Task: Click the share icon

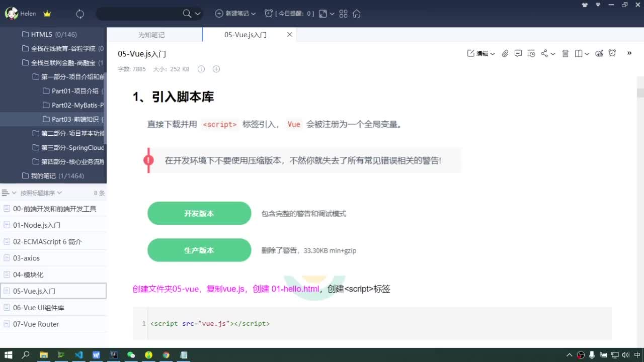Action: [x=544, y=53]
